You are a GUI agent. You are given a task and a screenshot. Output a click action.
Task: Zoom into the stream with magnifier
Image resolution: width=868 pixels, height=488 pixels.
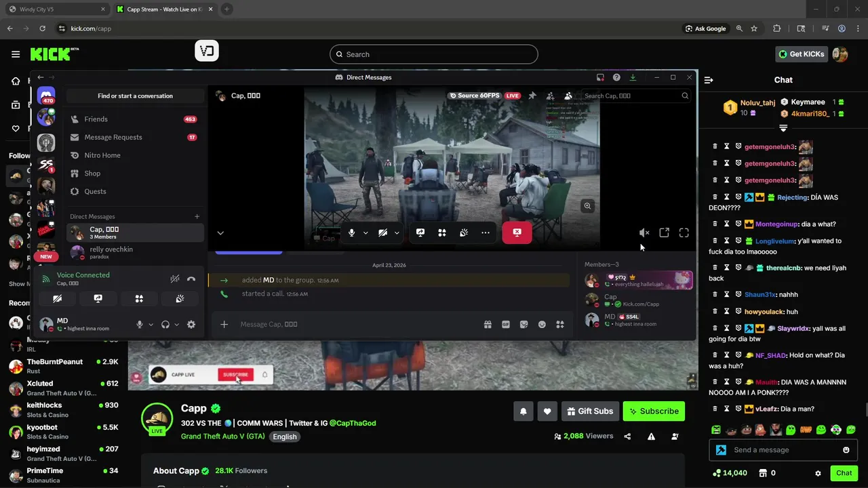(588, 206)
